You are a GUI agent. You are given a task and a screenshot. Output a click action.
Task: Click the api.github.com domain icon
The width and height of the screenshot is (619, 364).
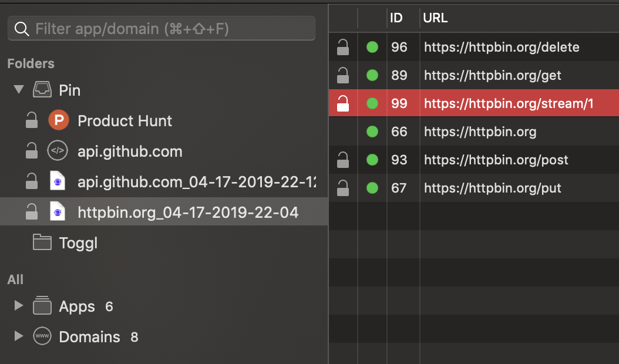click(58, 150)
